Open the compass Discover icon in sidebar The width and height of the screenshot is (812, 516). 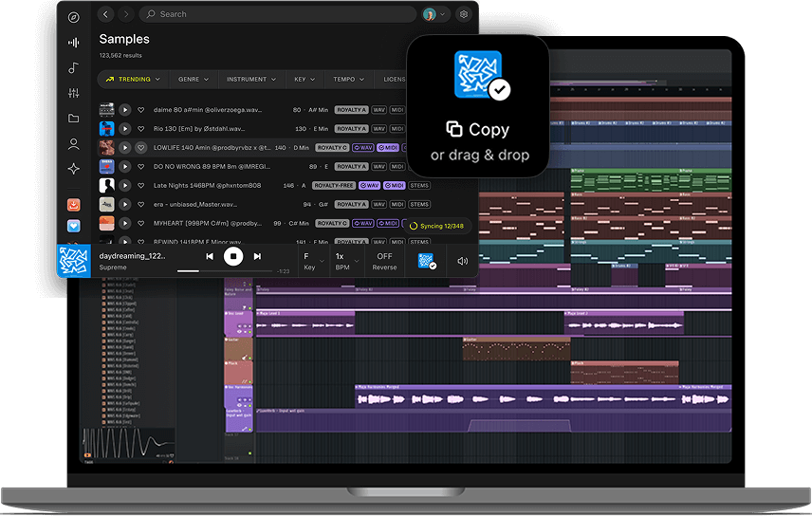coord(74,17)
